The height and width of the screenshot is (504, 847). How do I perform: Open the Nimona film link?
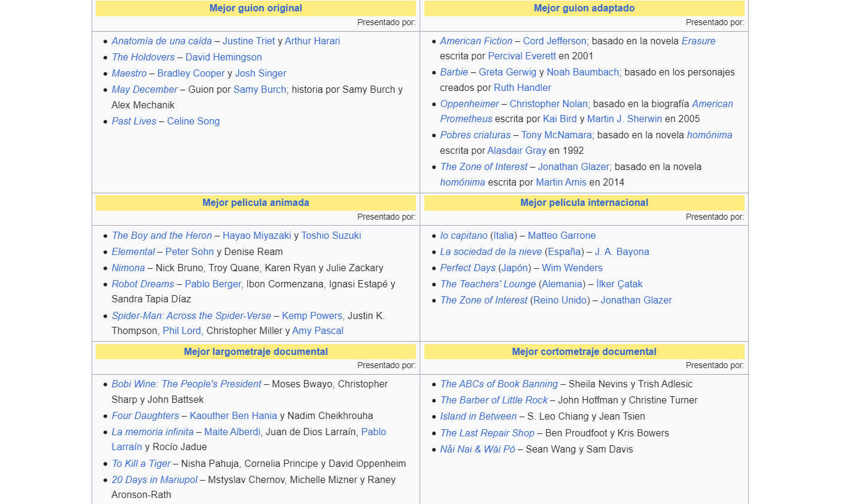point(128,268)
